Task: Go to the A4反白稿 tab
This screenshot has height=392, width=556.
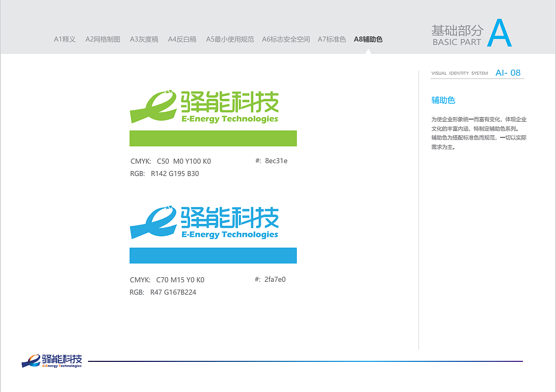Action: (182, 40)
